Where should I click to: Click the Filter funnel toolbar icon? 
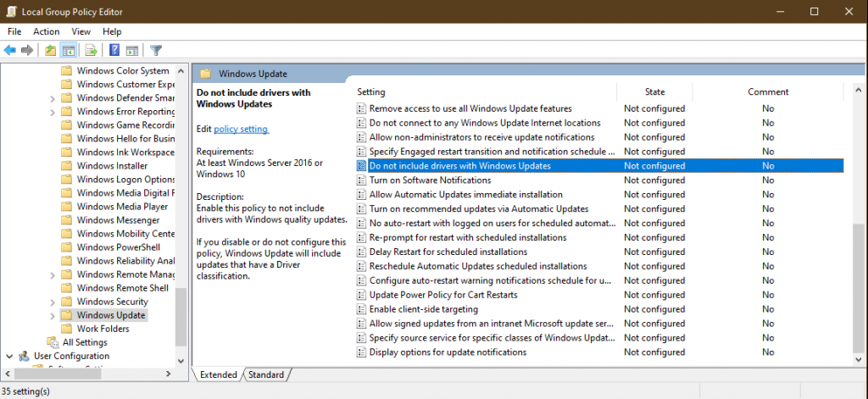click(x=156, y=51)
